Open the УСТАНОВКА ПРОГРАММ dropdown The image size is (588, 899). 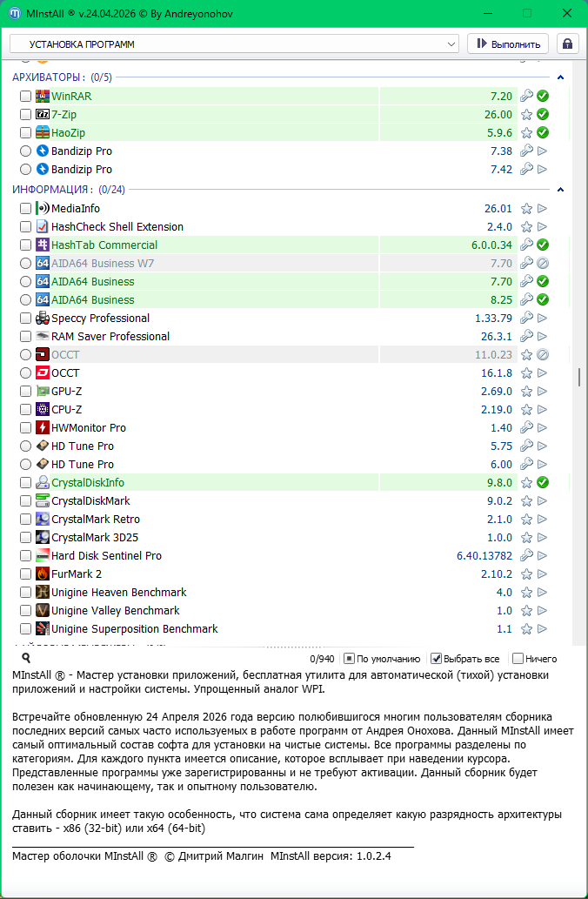(x=234, y=44)
